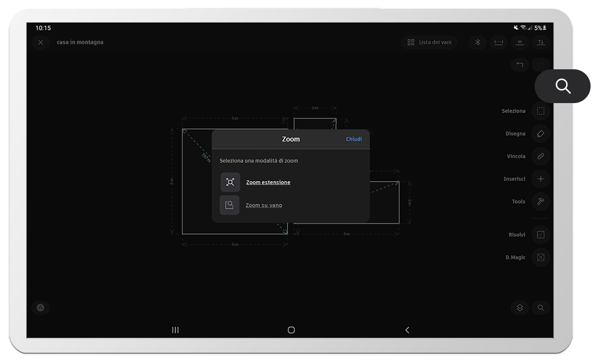The width and height of the screenshot is (597, 364).
Task: Open the meters unit selector
Action: pos(519,42)
